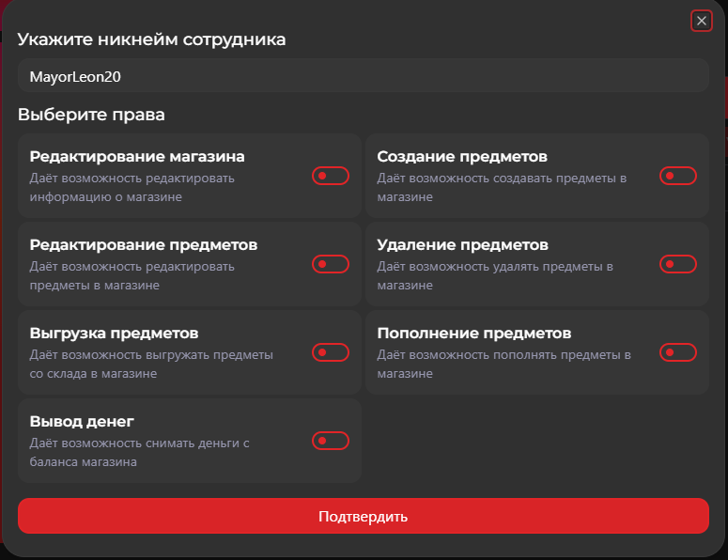This screenshot has height=560, width=728.
Task: Click the Укажите никнейм сотрудника heading
Action: coord(151,39)
